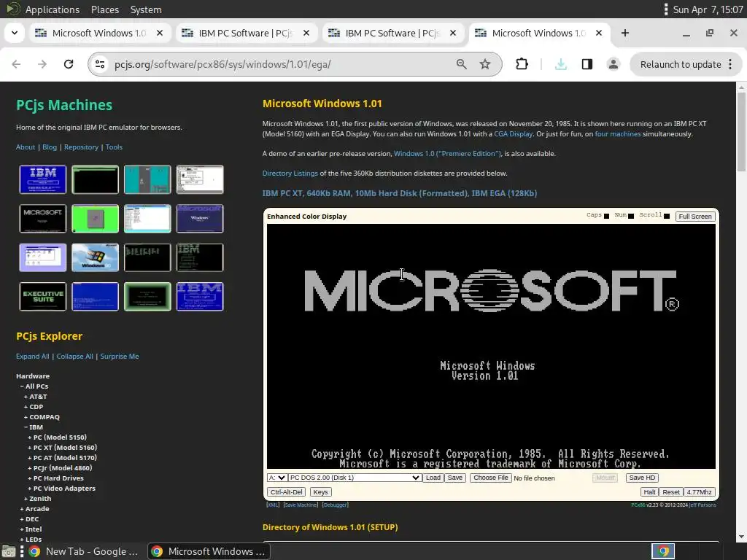Switch to second tab IBM PC Software
747x560 pixels.
point(245,33)
